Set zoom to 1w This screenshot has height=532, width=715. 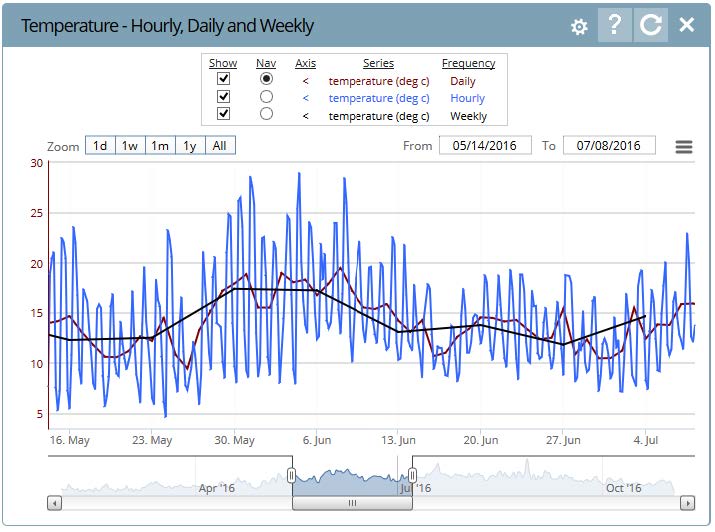[x=130, y=146]
